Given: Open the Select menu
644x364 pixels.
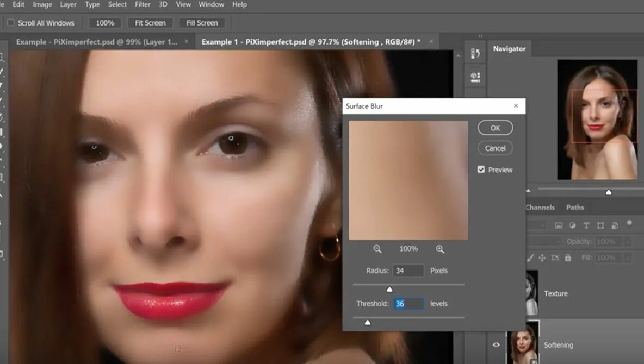Looking at the screenshot, I should [x=117, y=4].
